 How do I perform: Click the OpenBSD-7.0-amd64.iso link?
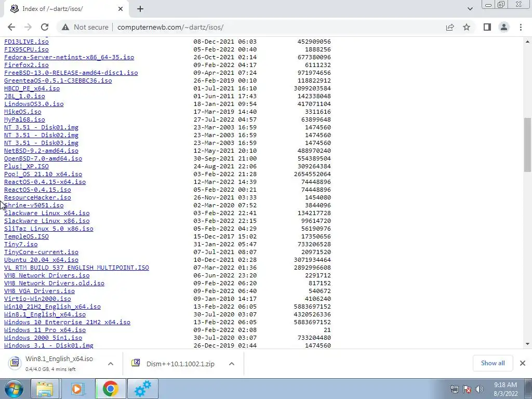[43, 158]
